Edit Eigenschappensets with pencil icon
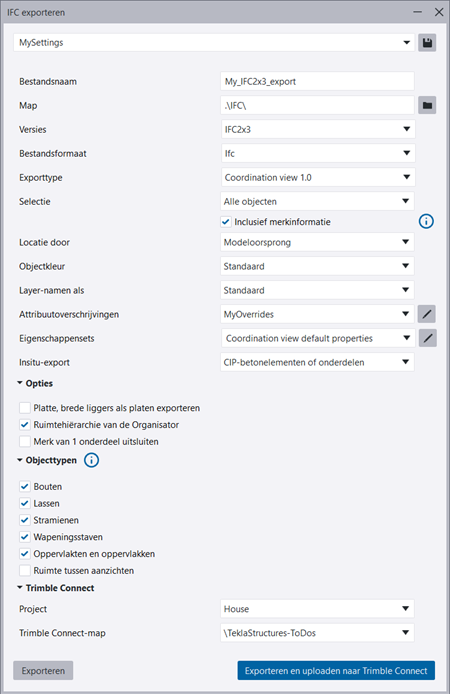 coord(427,338)
